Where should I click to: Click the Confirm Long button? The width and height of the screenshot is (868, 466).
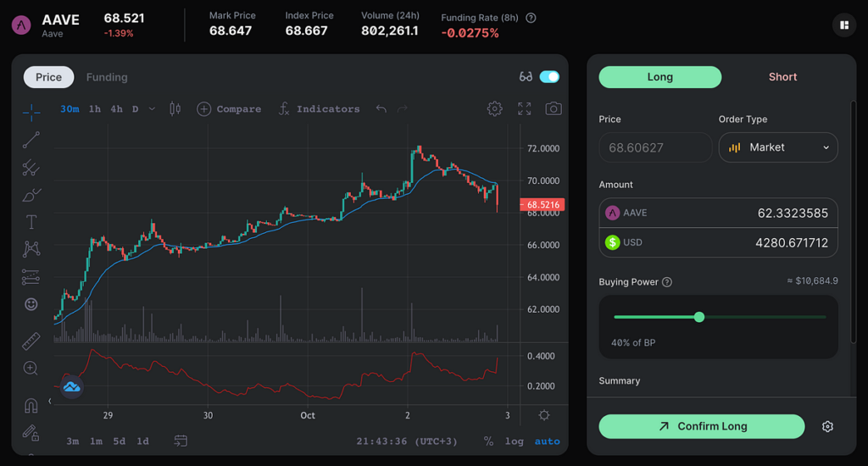701,426
